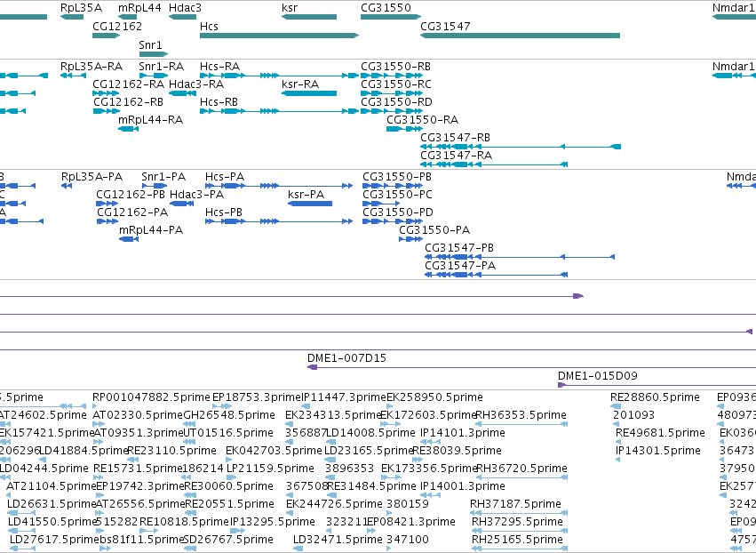This screenshot has height=553, width=756.
Task: Select the GH26548.5prime EST label
Action: tap(229, 415)
